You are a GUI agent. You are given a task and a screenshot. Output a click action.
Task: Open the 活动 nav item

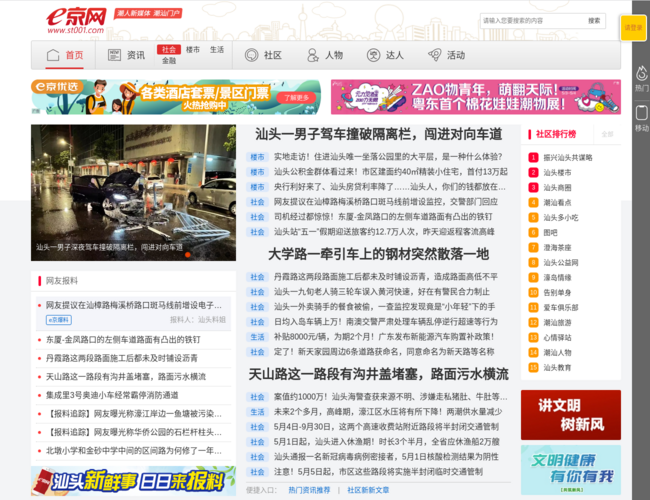tap(456, 55)
